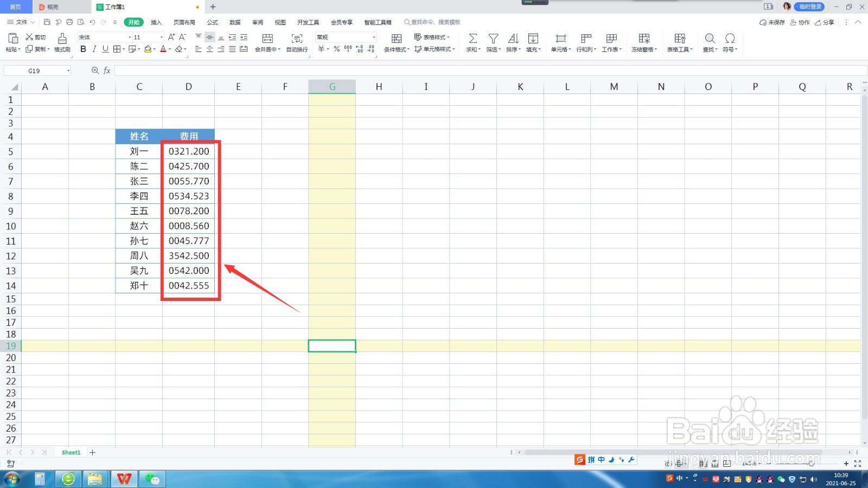Click the formula bar input

click(x=490, y=70)
